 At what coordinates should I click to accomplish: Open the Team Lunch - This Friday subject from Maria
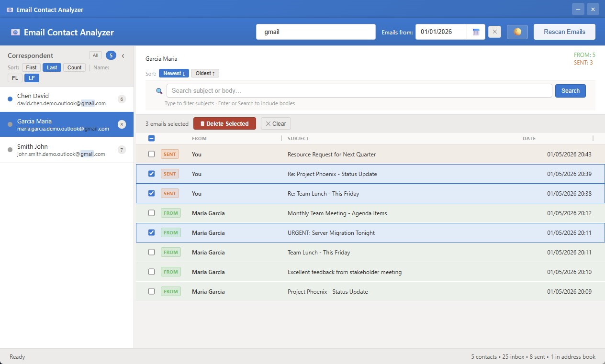[x=319, y=252]
